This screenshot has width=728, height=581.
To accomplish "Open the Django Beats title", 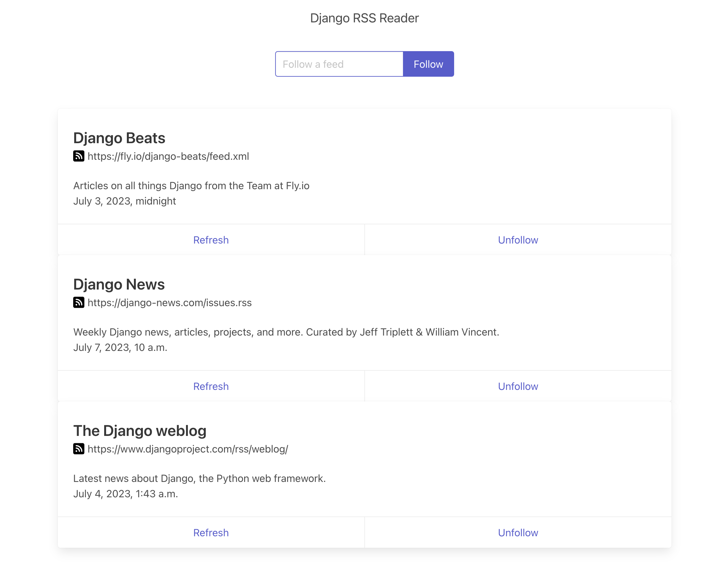I will click(x=119, y=138).
